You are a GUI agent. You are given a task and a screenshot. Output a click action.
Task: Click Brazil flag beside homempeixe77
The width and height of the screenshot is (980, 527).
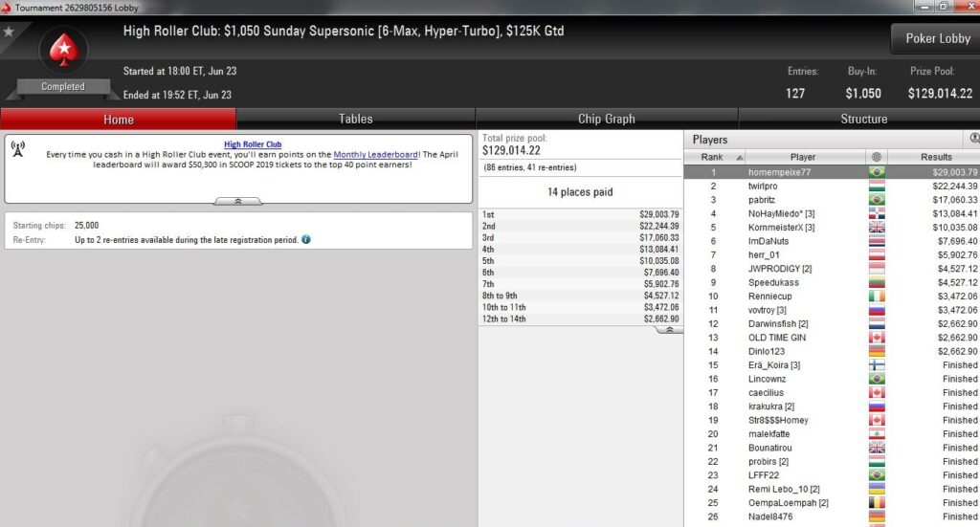[877, 172]
